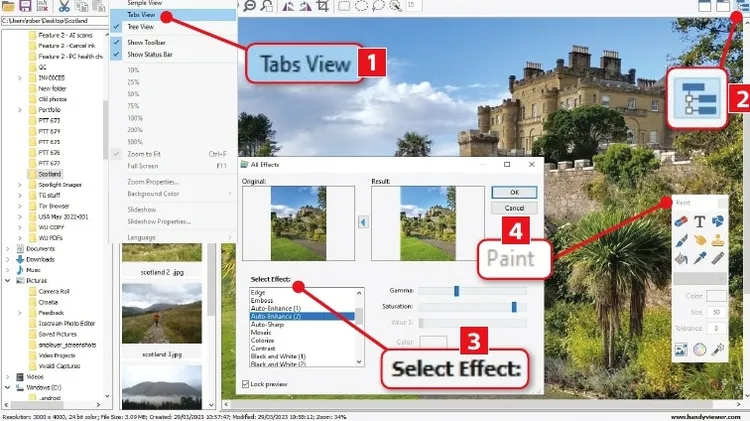The image size is (750, 421).
Task: Select the paint bucket fill tool
Action: [681, 259]
